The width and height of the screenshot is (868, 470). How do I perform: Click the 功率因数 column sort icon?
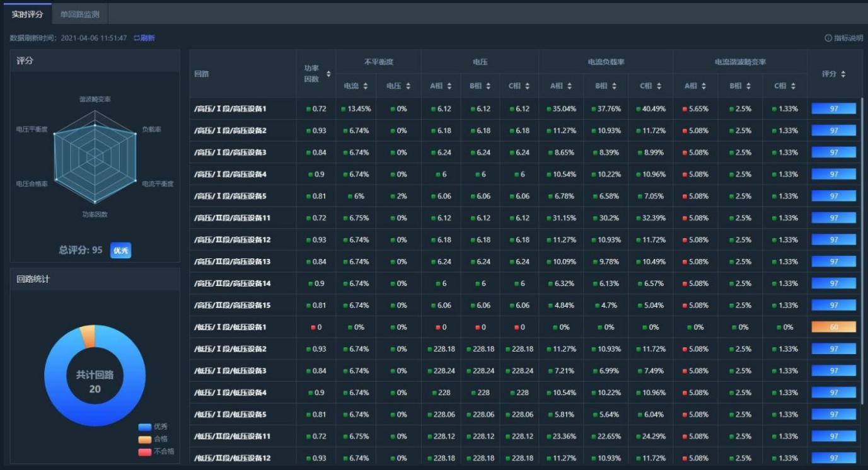click(328, 74)
